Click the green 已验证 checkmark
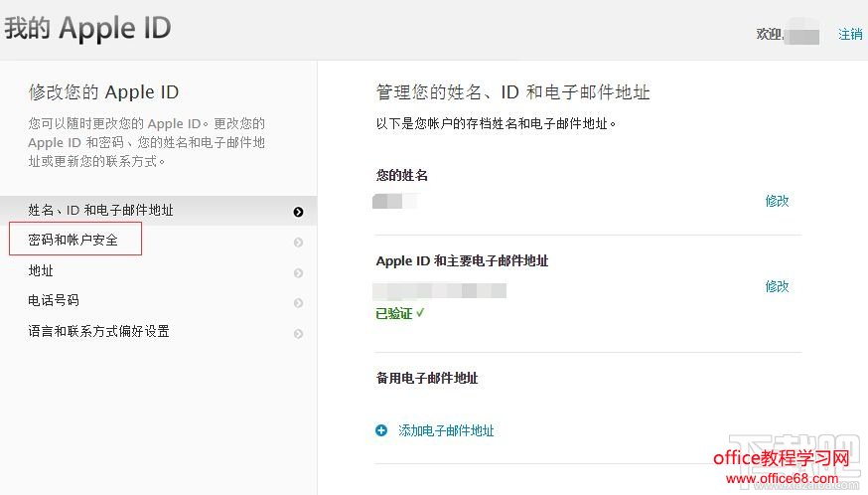The width and height of the screenshot is (868, 495). pyautogui.click(x=421, y=313)
